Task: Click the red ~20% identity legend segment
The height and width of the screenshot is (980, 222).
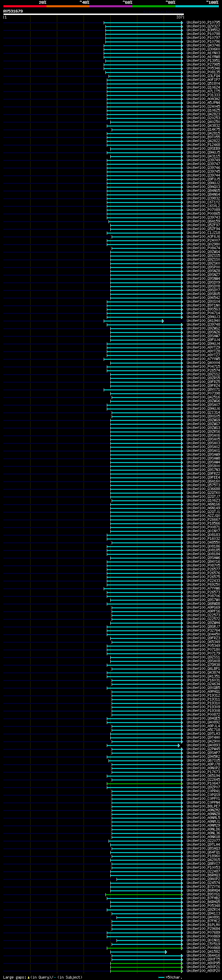Action: 25,6
